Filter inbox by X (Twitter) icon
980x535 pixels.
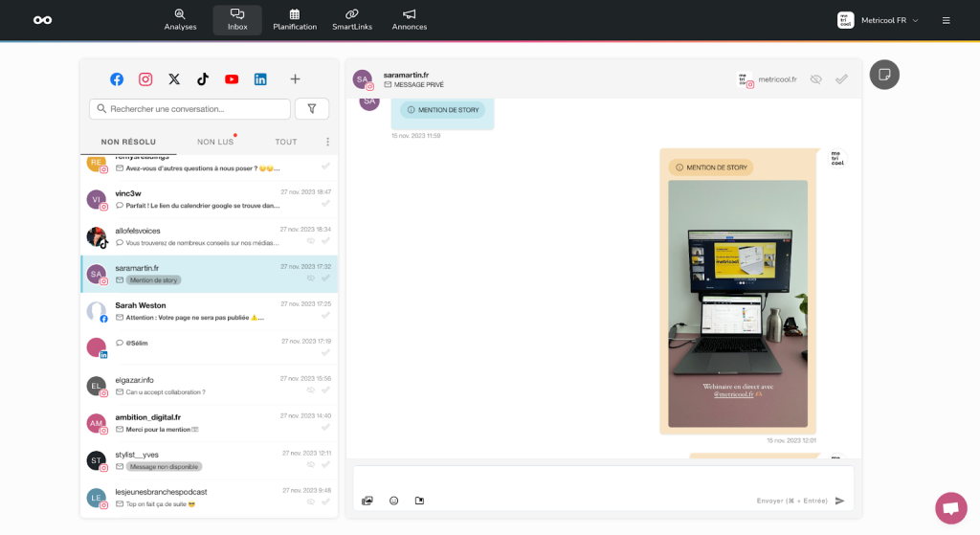click(174, 79)
